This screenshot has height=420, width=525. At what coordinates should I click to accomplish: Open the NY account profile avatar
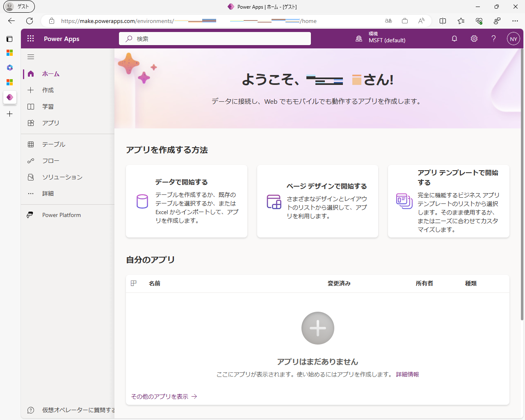click(x=514, y=39)
